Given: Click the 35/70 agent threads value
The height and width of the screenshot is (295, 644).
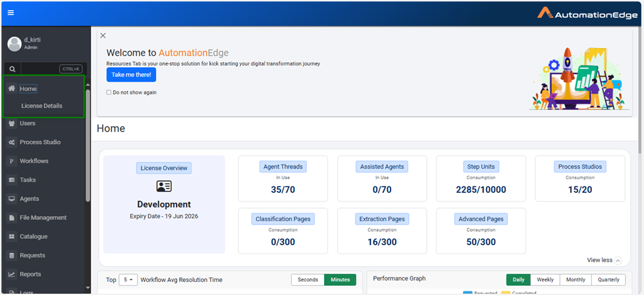Looking at the screenshot, I should point(283,190).
